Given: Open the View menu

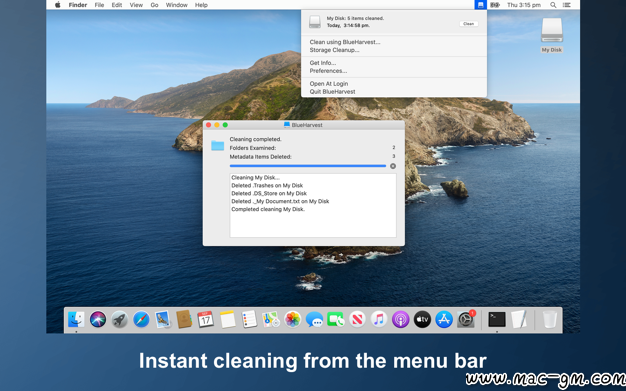Looking at the screenshot, I should [x=136, y=5].
